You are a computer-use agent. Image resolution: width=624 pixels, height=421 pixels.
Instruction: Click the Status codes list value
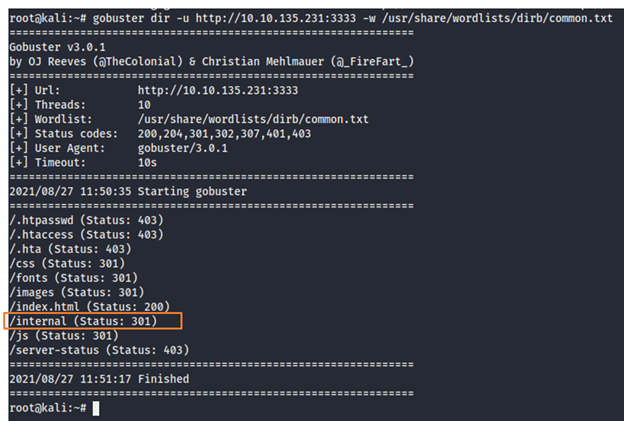pos(224,134)
